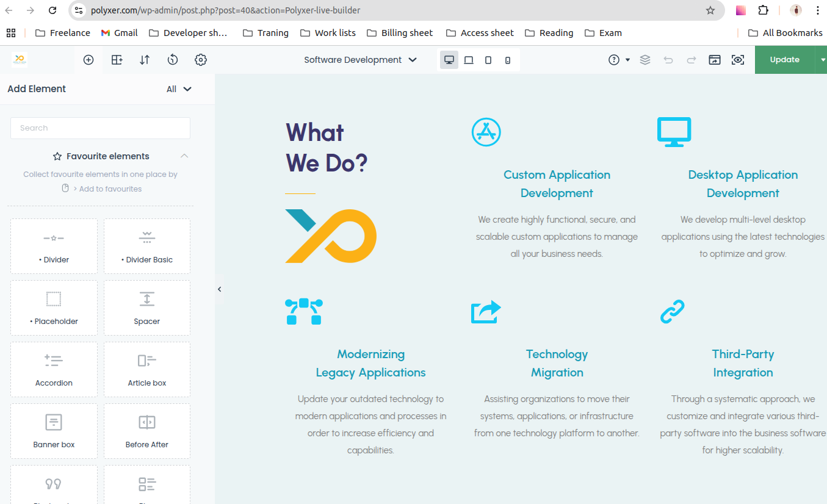Select Third-Party Integration heading
The width and height of the screenshot is (827, 504).
pyautogui.click(x=743, y=363)
